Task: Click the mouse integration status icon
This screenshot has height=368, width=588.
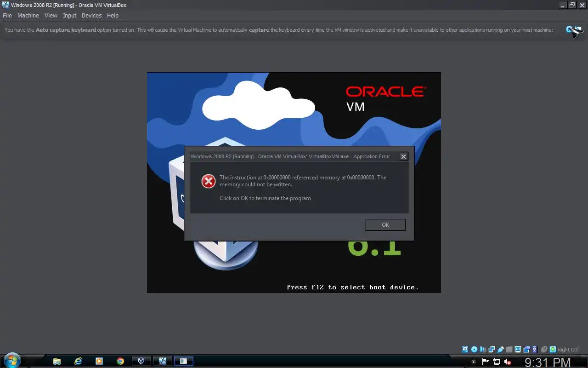Action: click(544, 350)
